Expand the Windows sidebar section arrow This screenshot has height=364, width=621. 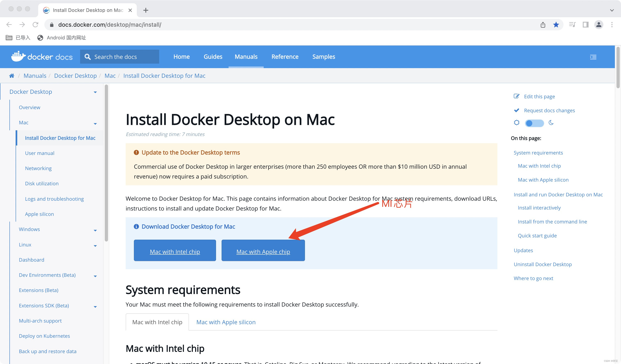point(95,230)
